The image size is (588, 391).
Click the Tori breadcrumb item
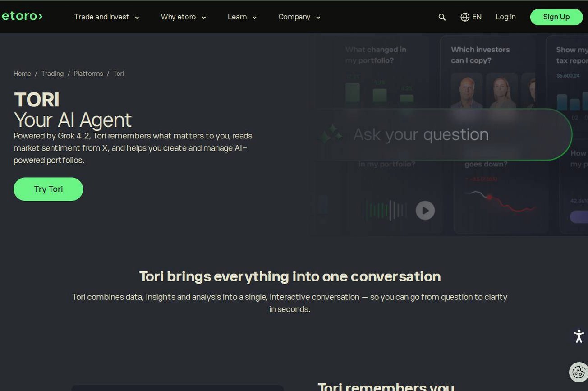point(118,74)
